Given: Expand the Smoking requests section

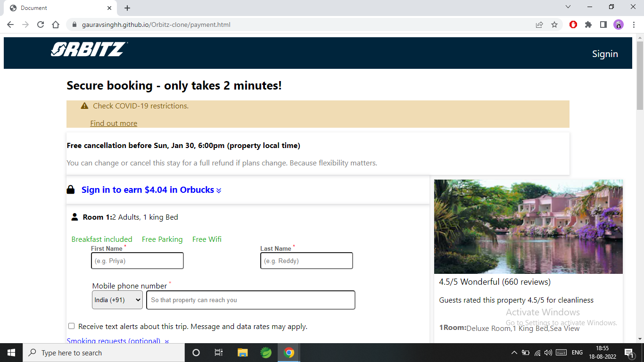Looking at the screenshot, I should point(166,340).
